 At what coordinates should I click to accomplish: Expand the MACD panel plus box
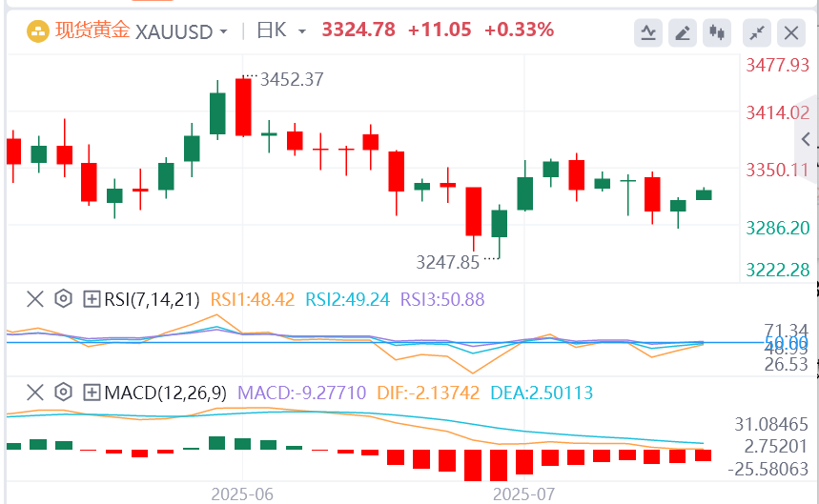point(92,392)
